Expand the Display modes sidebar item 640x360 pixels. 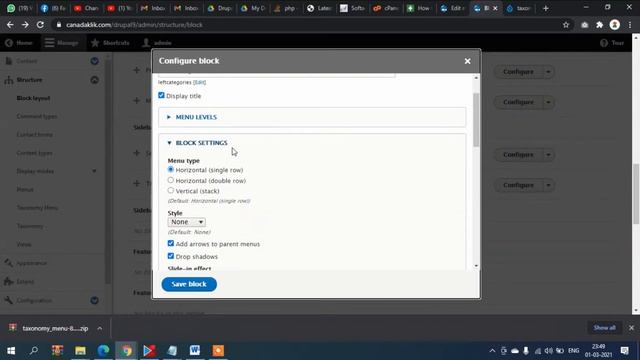coord(94,171)
